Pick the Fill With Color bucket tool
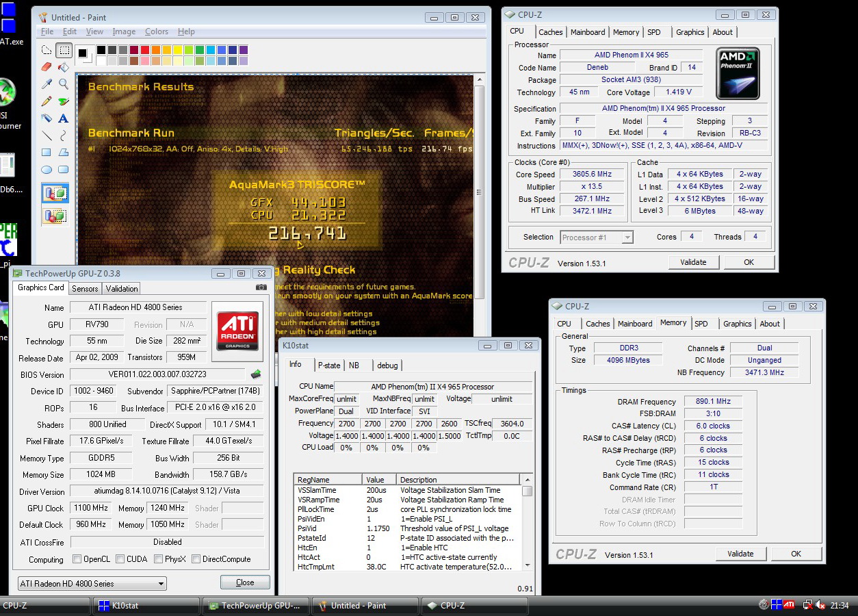The height and width of the screenshot is (616, 858). 64,67
